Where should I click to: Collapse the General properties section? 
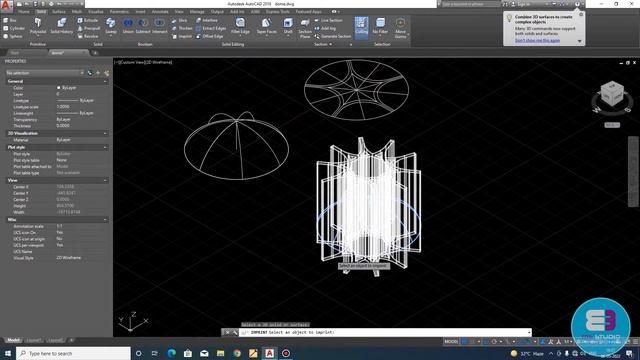tap(105, 81)
